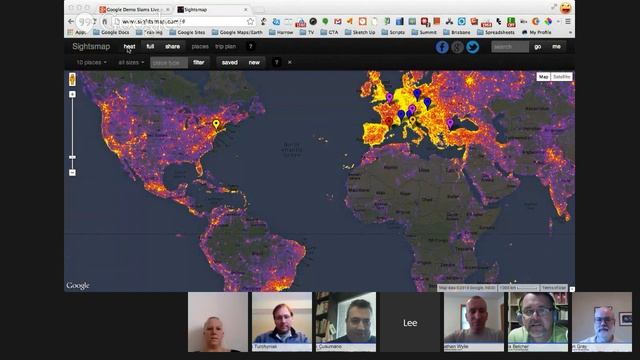Select the Turchynski participant video thumbnail
Screen dimensions: 640x360
click(x=282, y=322)
